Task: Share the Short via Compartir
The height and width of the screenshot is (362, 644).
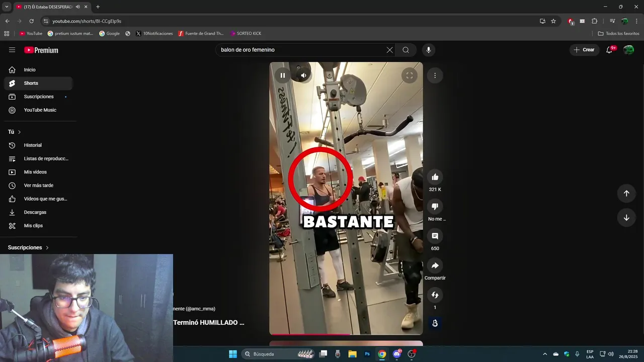Action: (x=435, y=265)
